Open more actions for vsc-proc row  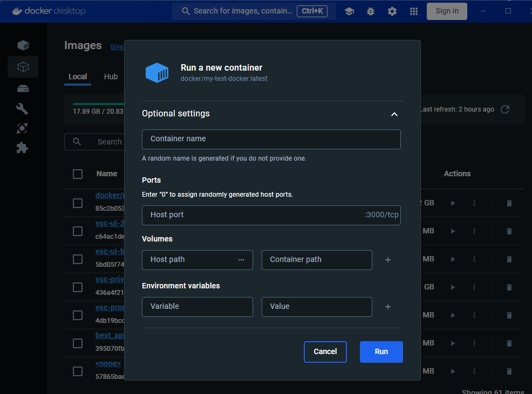coord(474,315)
